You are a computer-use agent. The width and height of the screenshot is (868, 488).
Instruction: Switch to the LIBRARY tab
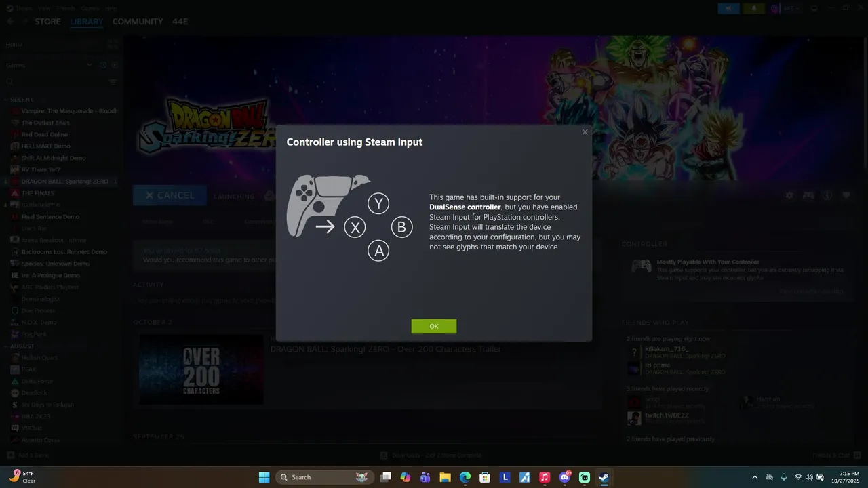(87, 22)
